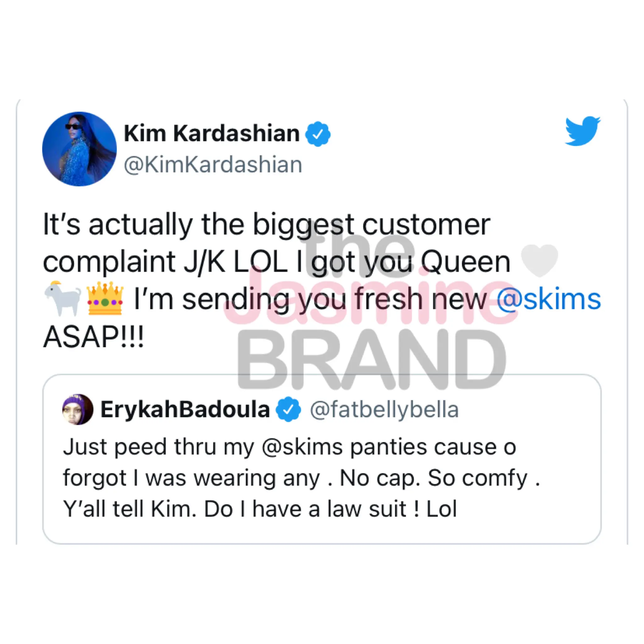Follow the blue @skims mention link
This screenshot has height=644, width=644.
tap(549, 299)
